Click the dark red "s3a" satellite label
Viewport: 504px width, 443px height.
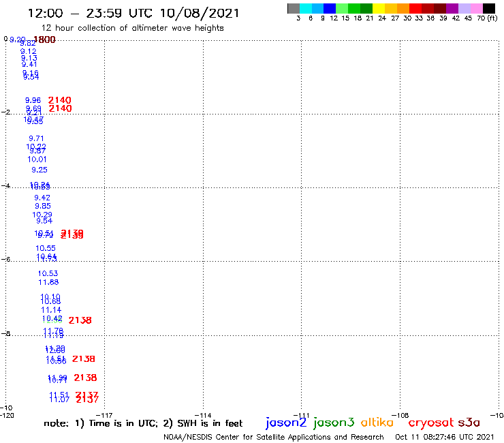469,423
